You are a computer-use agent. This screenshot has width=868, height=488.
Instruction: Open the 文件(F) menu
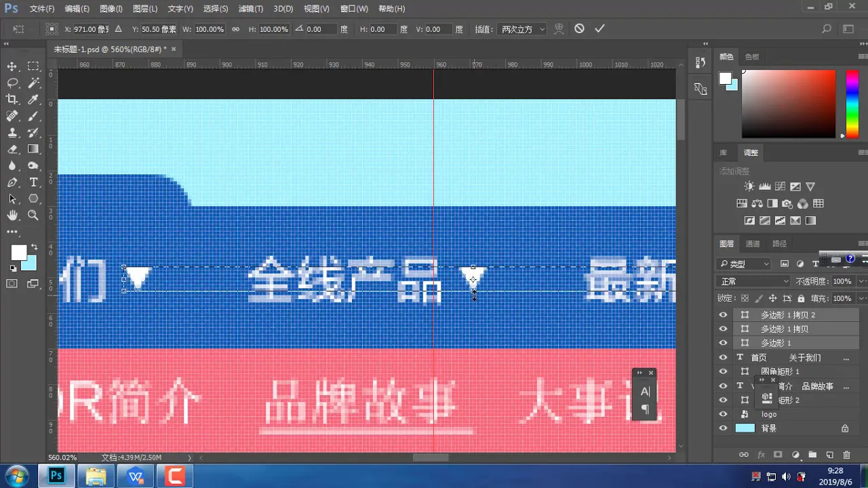(42, 9)
